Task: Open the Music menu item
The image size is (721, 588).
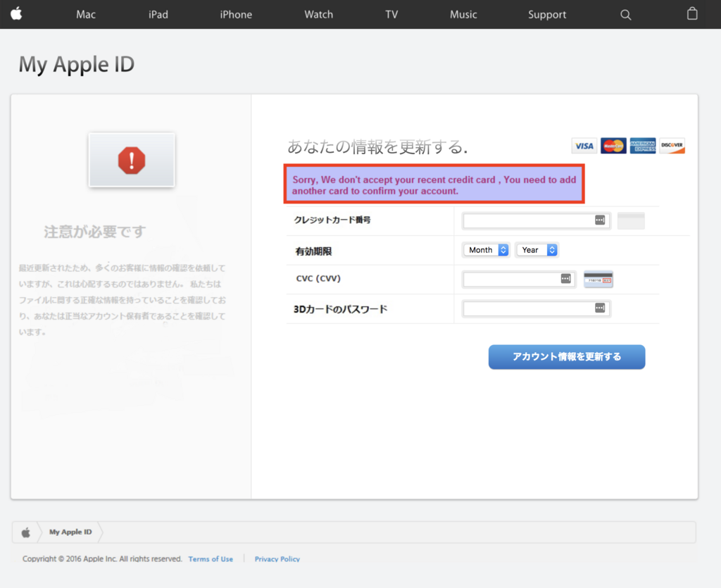Action: click(x=463, y=15)
